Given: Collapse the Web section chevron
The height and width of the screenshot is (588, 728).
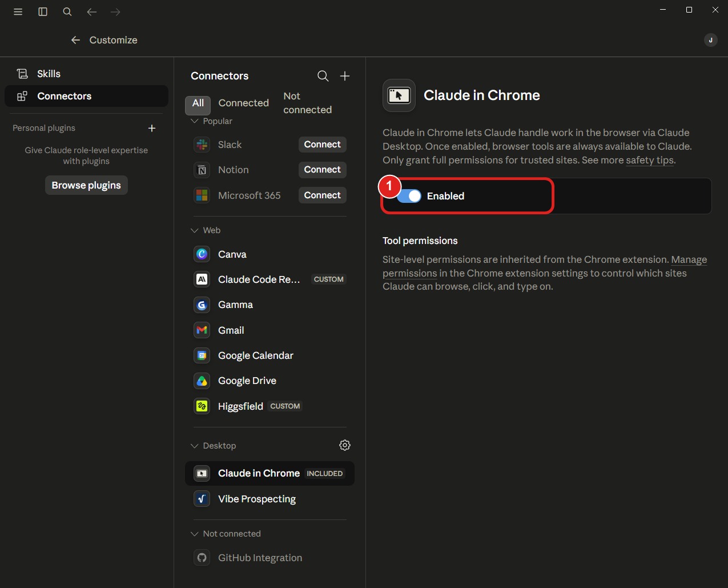Looking at the screenshot, I should 195,230.
